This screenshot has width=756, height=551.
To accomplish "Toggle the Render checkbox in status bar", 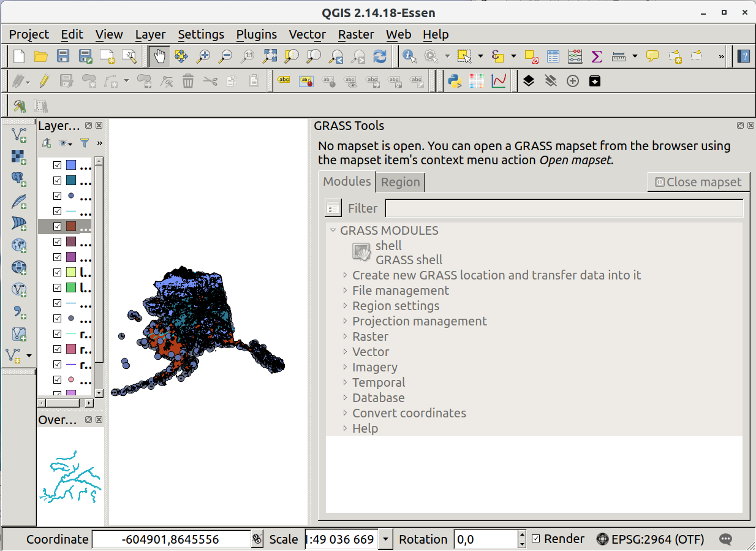I will pos(536,539).
